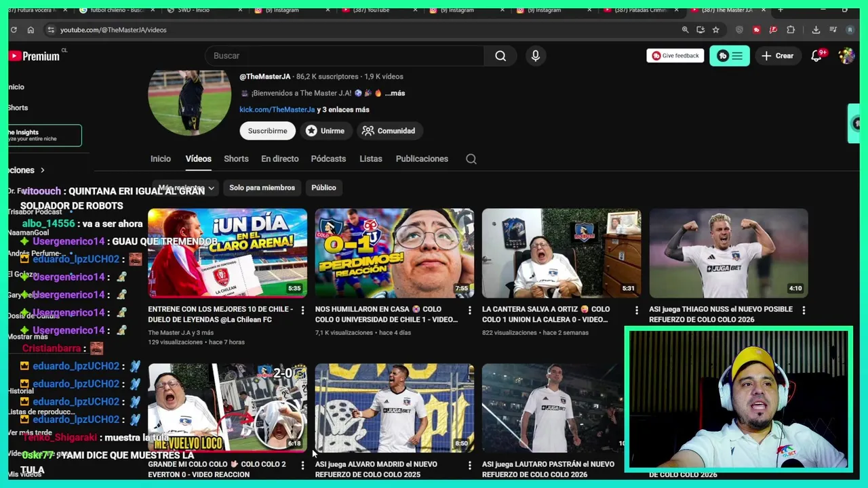Expand channel description with ...más
Image resolution: width=868 pixels, height=488 pixels.
[x=395, y=94]
